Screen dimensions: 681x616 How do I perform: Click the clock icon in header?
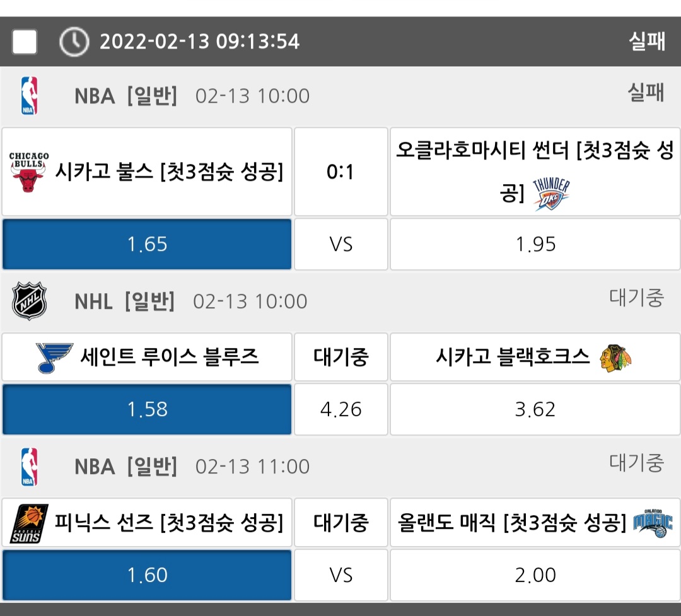pos(74,42)
